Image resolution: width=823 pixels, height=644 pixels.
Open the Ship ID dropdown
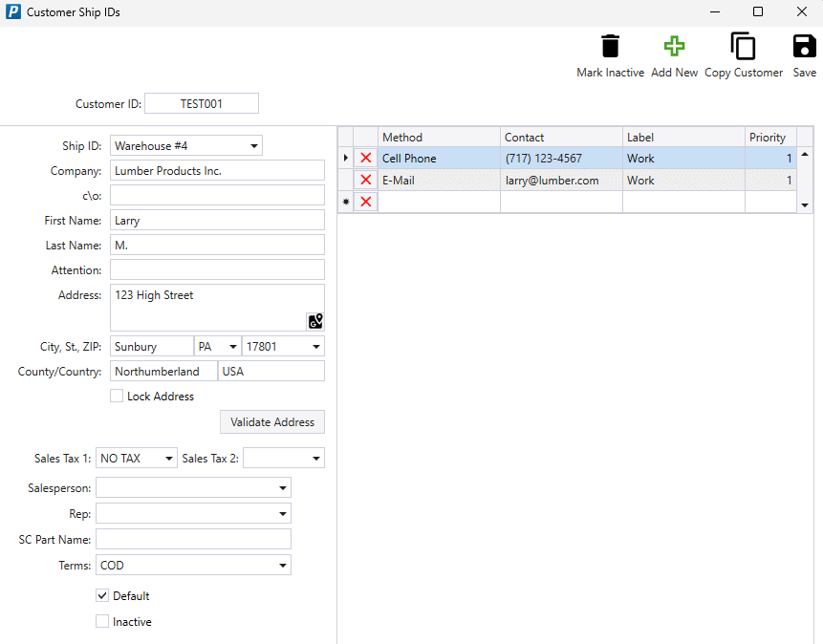(255, 145)
